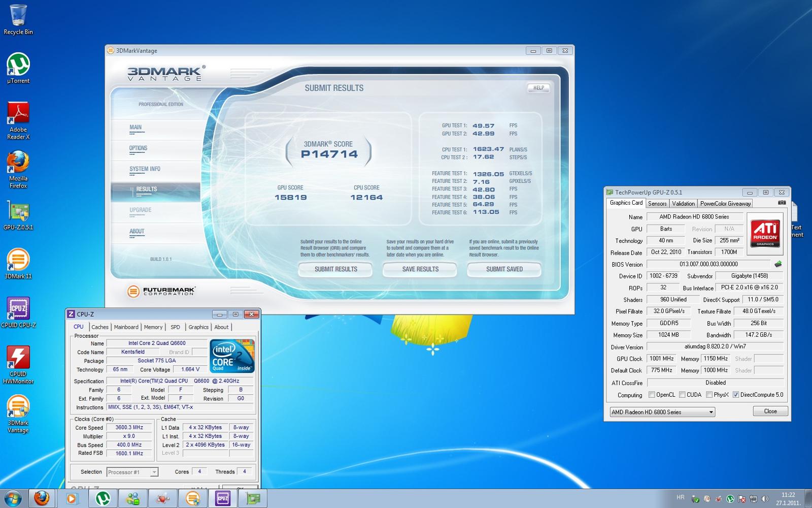Click the HELP button in 3DMark Vantage

pyautogui.click(x=538, y=88)
